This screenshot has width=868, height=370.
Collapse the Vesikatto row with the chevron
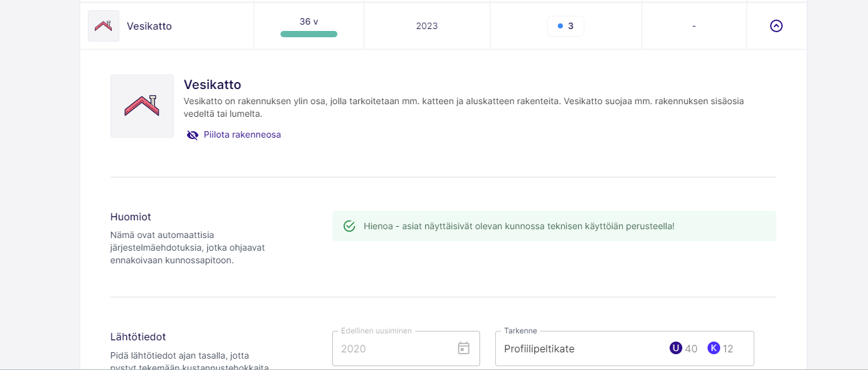[776, 26]
